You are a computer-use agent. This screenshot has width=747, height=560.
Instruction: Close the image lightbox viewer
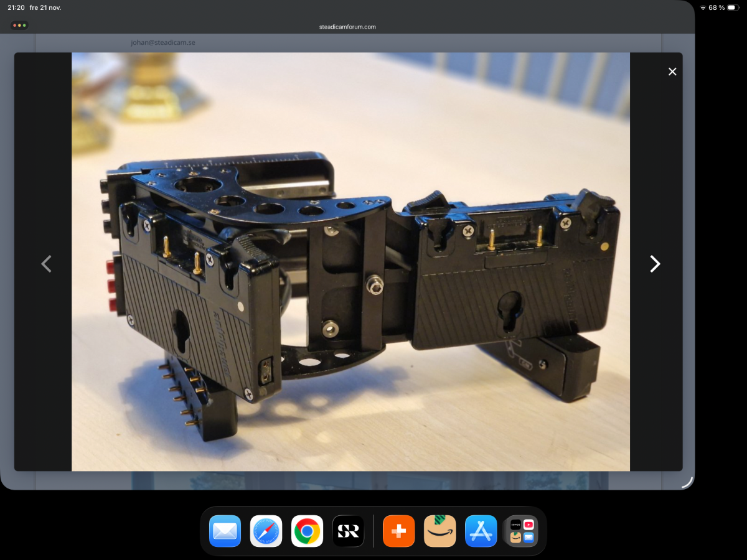click(x=672, y=72)
